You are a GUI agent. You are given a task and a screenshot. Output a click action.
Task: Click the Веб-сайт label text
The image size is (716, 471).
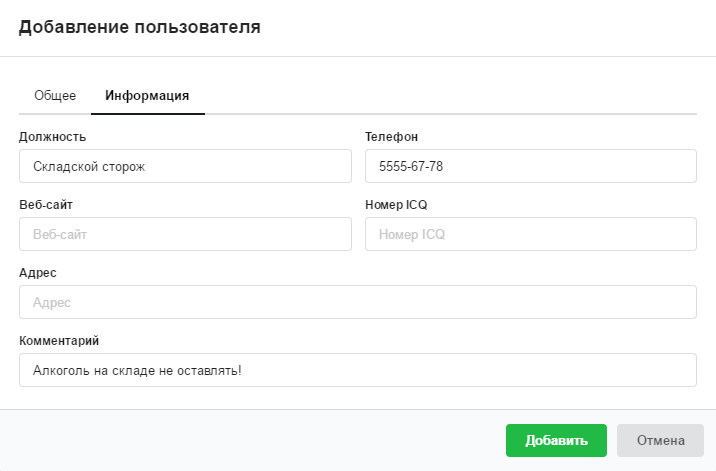46,204
